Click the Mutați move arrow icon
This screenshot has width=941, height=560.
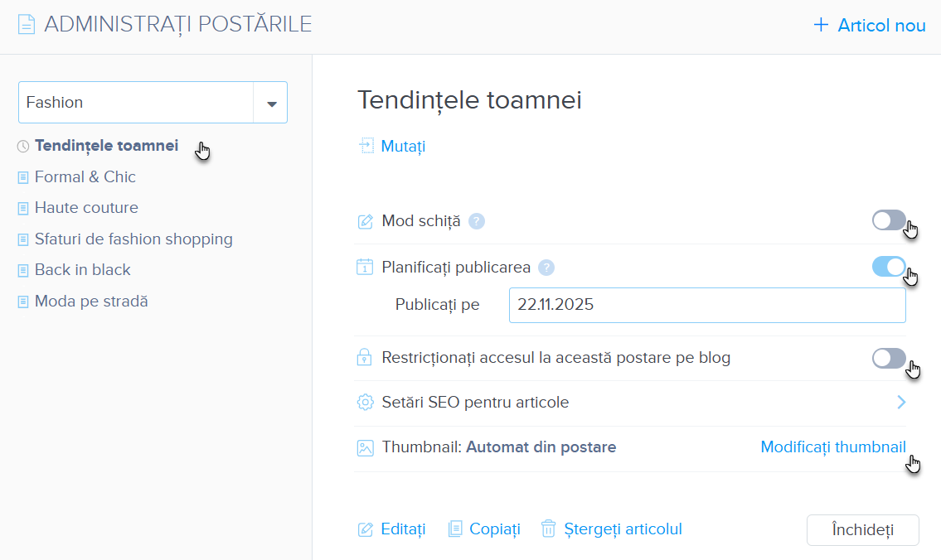tap(366, 147)
